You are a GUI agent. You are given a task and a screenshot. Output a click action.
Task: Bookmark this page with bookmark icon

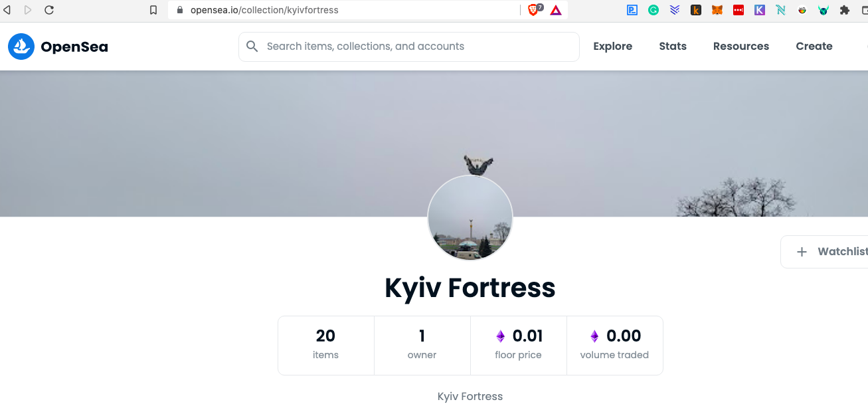pyautogui.click(x=153, y=10)
